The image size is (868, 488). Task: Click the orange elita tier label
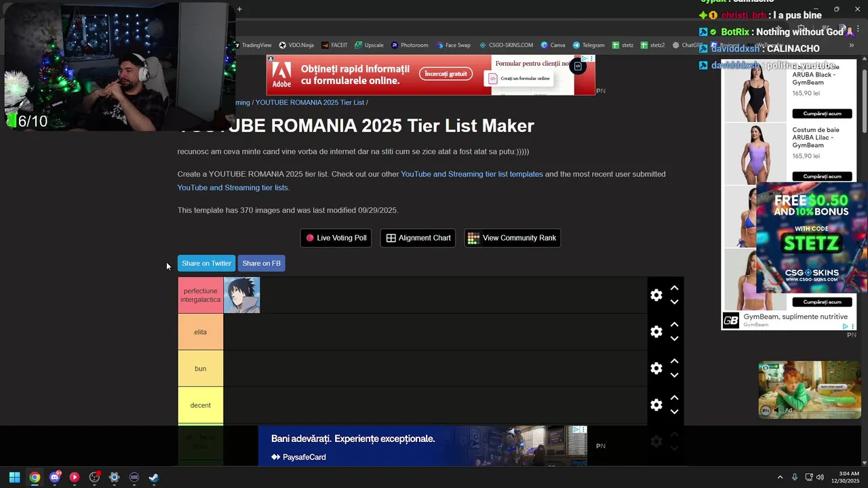coord(200,331)
